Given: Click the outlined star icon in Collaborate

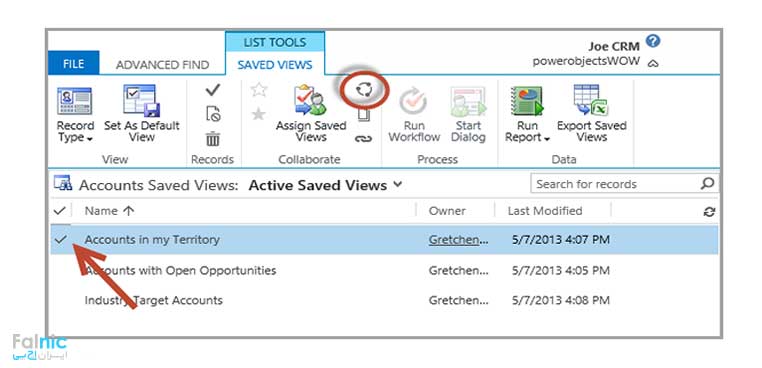Looking at the screenshot, I should coord(259,89).
